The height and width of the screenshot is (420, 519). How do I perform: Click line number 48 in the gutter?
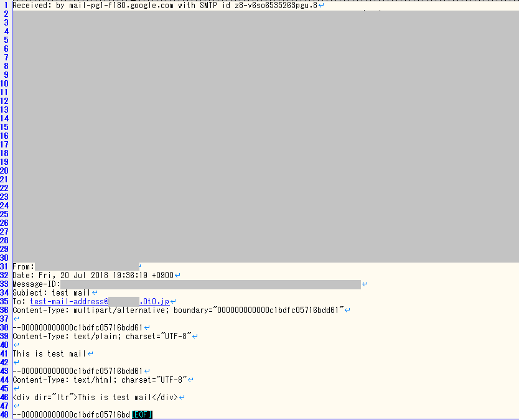(x=4, y=414)
